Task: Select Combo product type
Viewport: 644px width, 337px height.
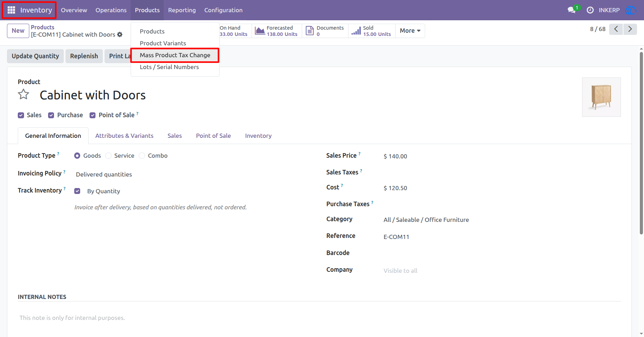Action: point(142,156)
